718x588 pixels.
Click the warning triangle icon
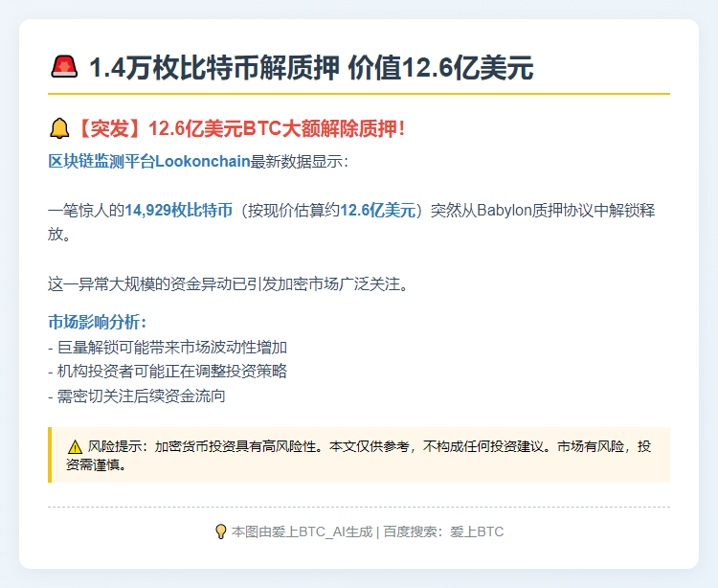coord(75,447)
